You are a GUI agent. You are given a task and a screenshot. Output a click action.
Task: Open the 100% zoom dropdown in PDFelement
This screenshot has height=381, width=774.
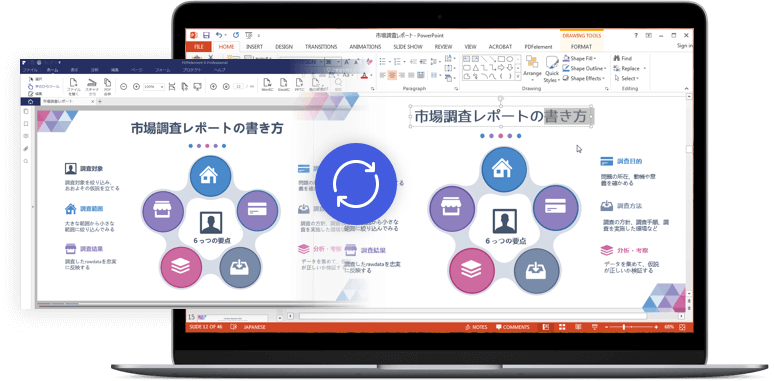pos(154,86)
